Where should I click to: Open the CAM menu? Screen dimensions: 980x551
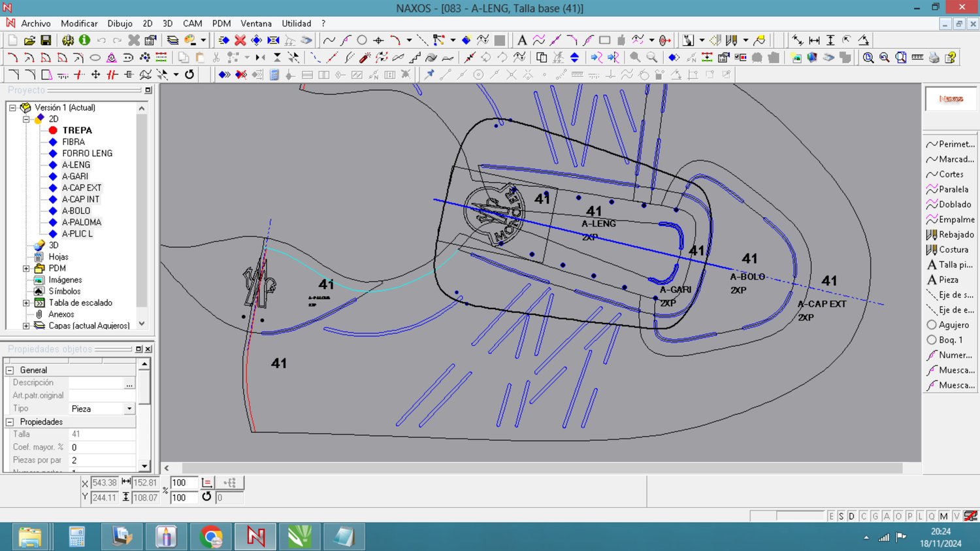(192, 24)
